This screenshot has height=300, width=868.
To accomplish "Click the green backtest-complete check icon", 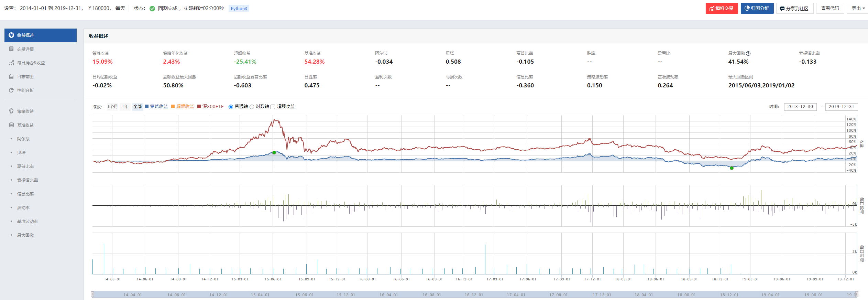I will click(152, 9).
